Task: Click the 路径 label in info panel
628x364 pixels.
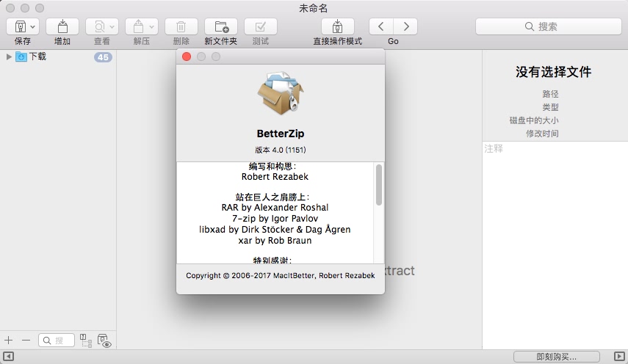Action: click(550, 94)
